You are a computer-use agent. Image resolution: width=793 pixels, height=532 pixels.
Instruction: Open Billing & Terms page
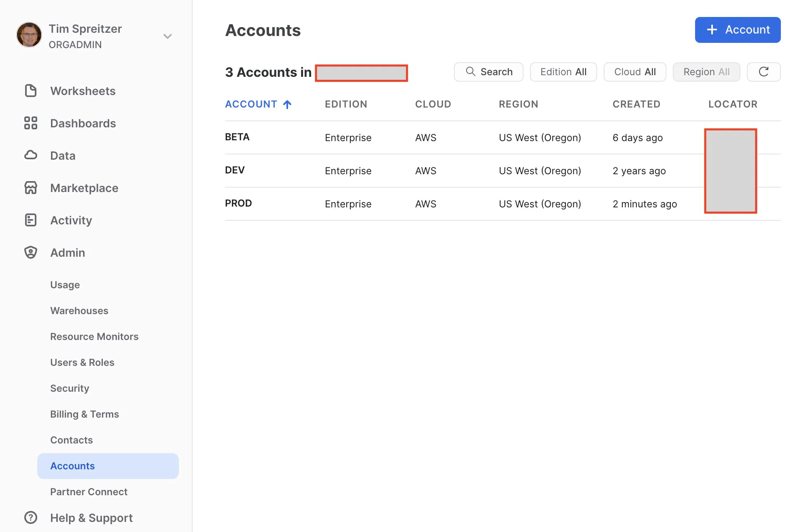tap(85, 414)
